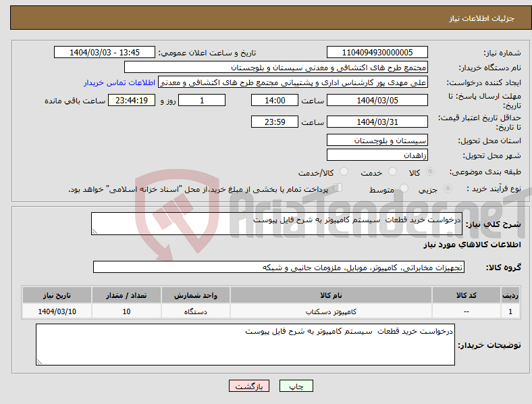
Task: Click the دستگاه unit cell
Action: point(195,311)
